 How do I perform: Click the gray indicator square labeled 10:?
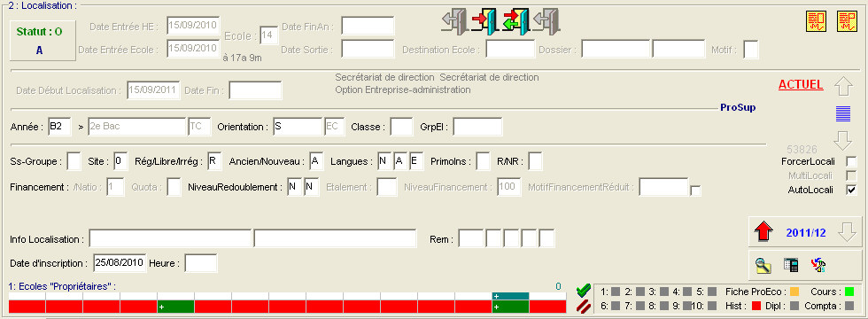coord(713,305)
